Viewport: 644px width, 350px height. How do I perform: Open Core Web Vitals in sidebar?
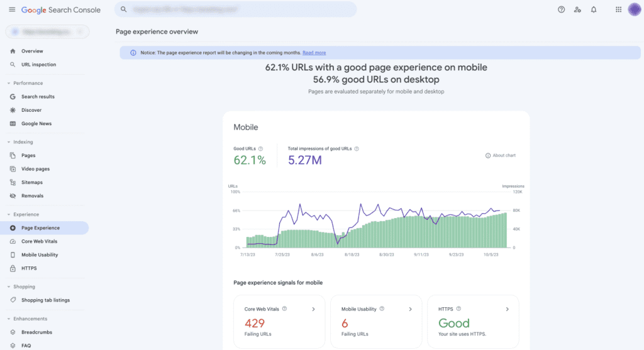[40, 241]
